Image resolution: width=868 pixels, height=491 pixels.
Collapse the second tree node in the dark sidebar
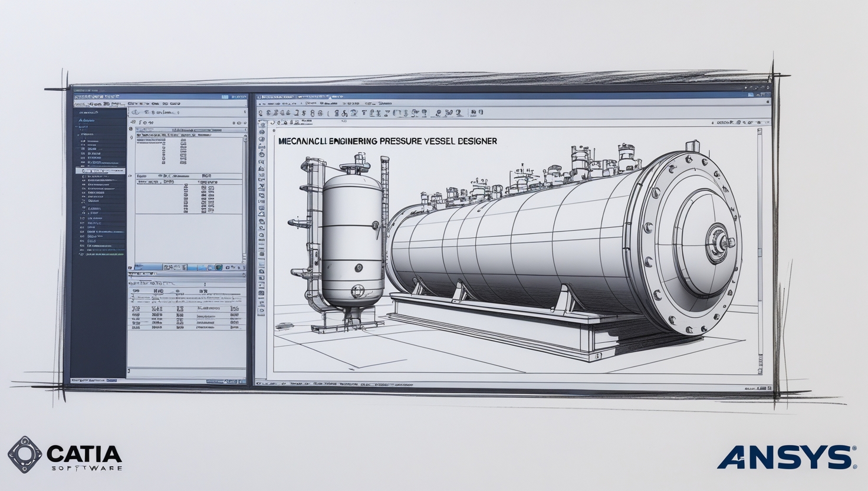78,135
